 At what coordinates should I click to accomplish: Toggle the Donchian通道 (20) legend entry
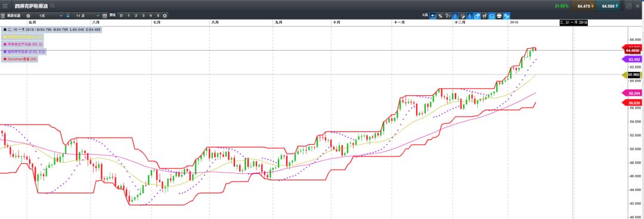[x=19, y=59]
